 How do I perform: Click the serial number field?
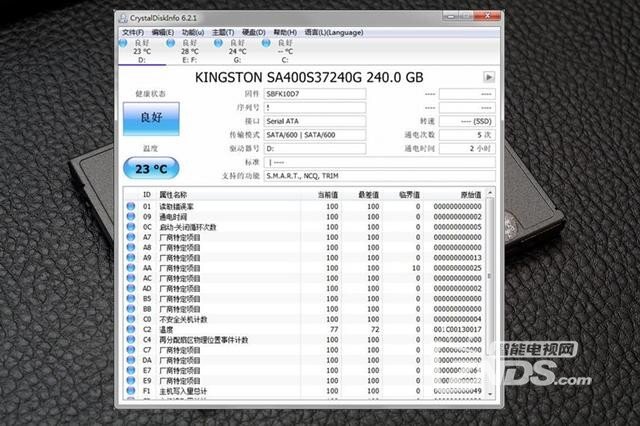coord(315,108)
